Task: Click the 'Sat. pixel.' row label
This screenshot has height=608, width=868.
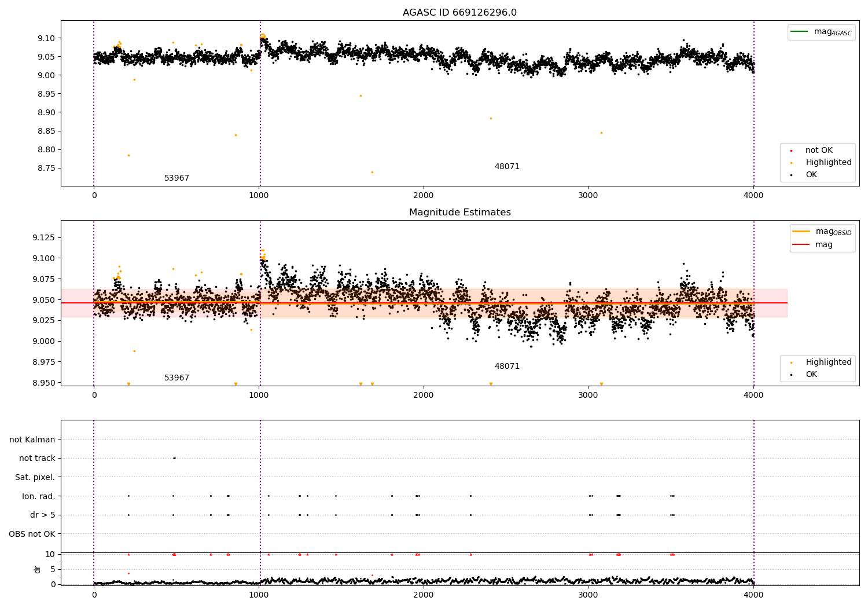Action: pos(35,477)
